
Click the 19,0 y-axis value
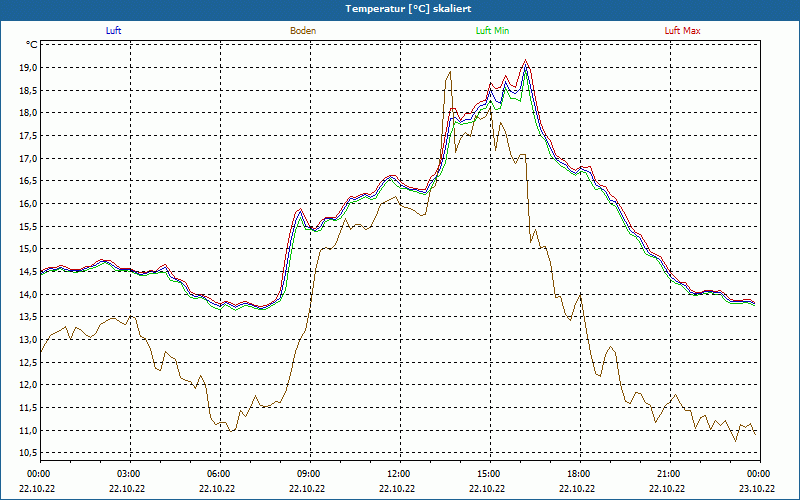[29, 68]
